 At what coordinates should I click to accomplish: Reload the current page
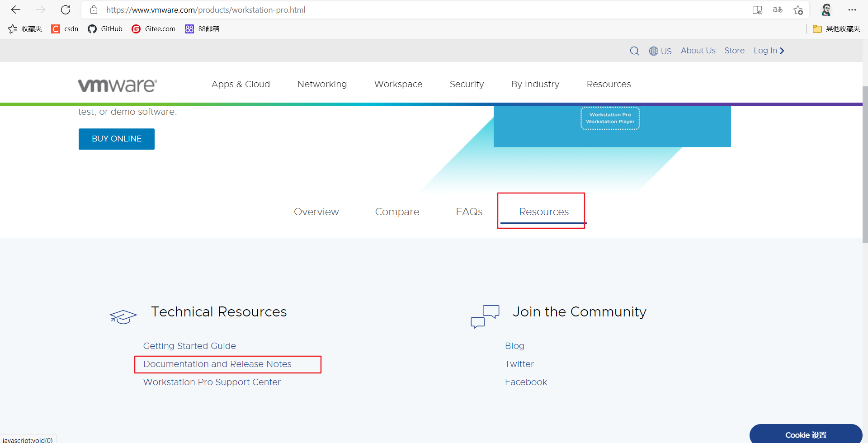pyautogui.click(x=66, y=10)
